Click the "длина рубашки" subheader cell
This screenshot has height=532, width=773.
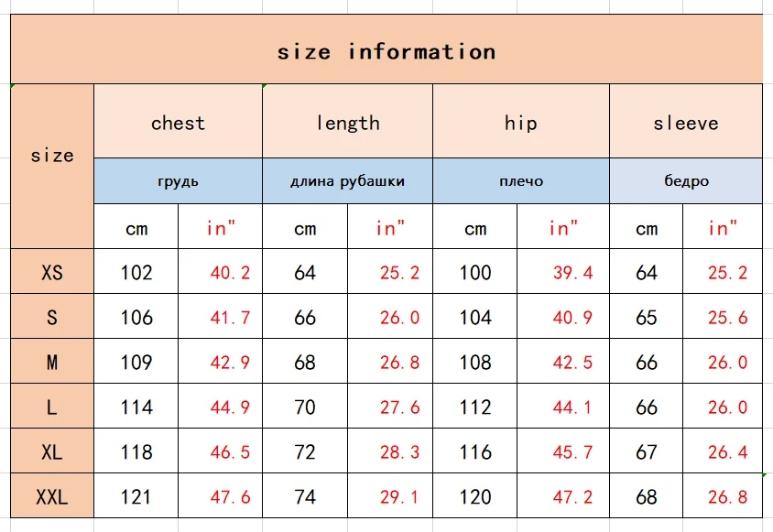tap(347, 181)
